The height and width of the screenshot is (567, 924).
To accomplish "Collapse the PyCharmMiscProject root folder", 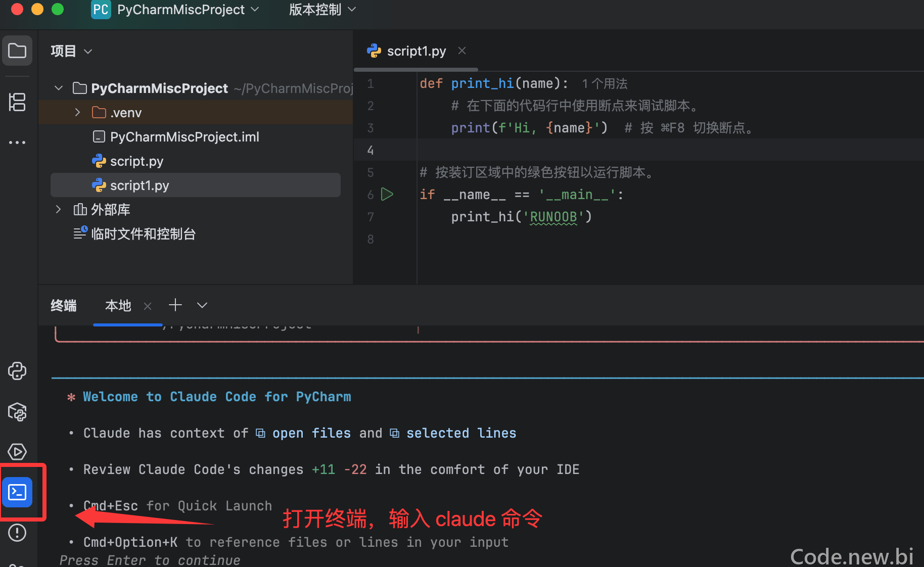I will point(59,88).
